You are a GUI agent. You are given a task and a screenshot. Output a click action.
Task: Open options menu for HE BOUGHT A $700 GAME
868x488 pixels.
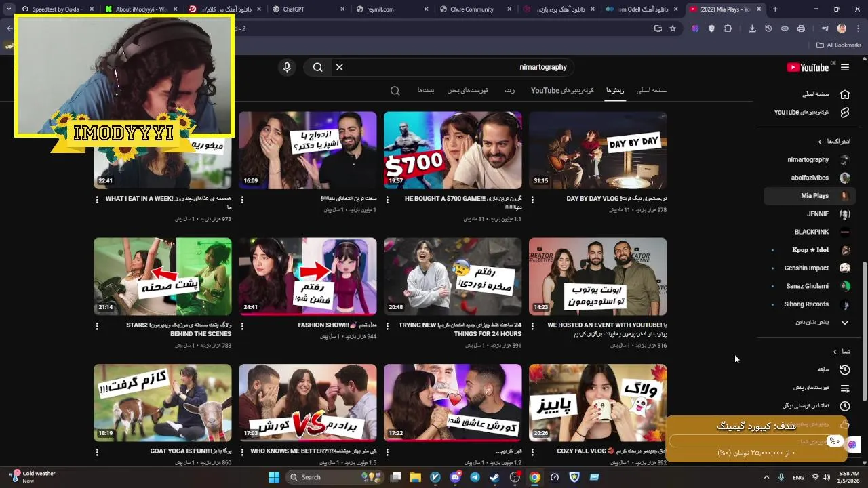(x=387, y=199)
